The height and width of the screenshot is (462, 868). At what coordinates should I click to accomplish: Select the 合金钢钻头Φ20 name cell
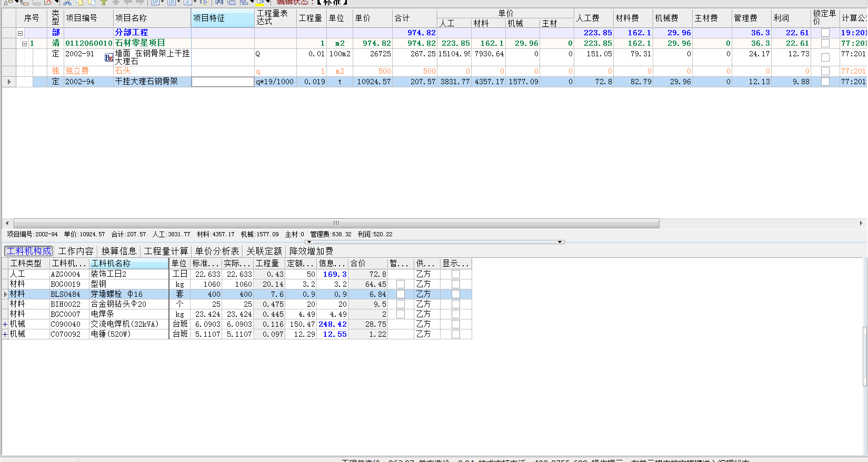click(x=128, y=304)
